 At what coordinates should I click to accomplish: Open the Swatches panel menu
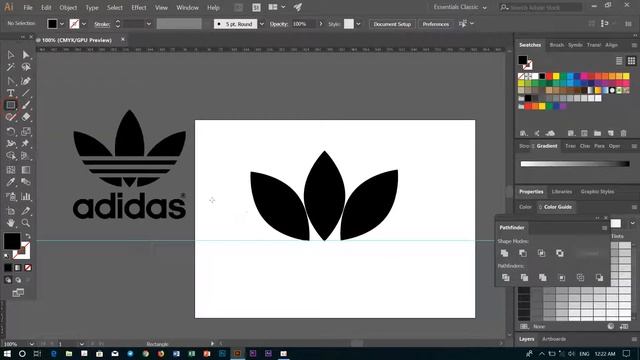[634, 45]
